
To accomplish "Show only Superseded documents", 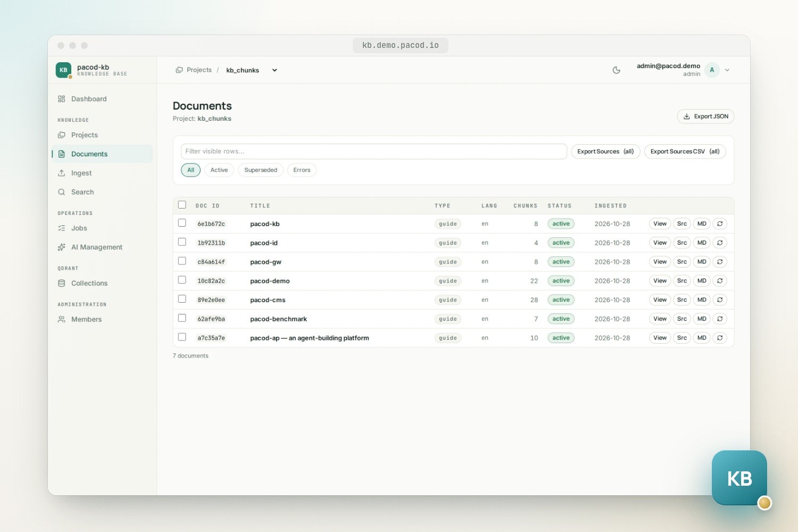I will (x=261, y=170).
